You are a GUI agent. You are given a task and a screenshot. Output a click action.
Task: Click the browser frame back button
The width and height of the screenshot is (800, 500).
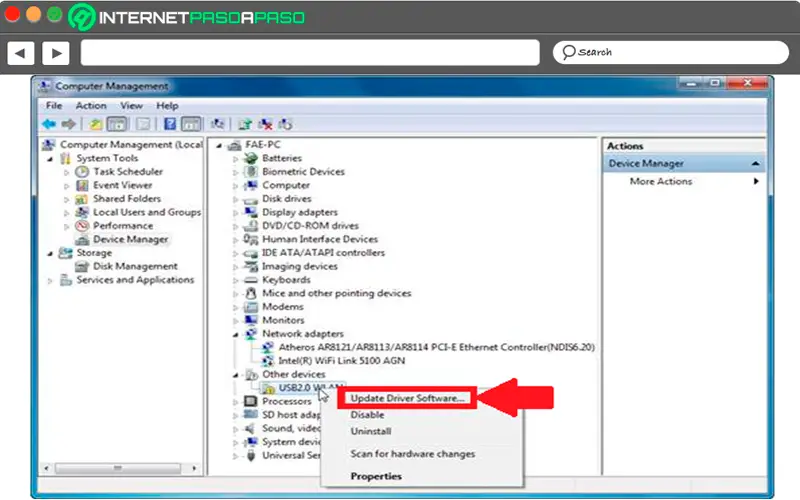click(21, 53)
